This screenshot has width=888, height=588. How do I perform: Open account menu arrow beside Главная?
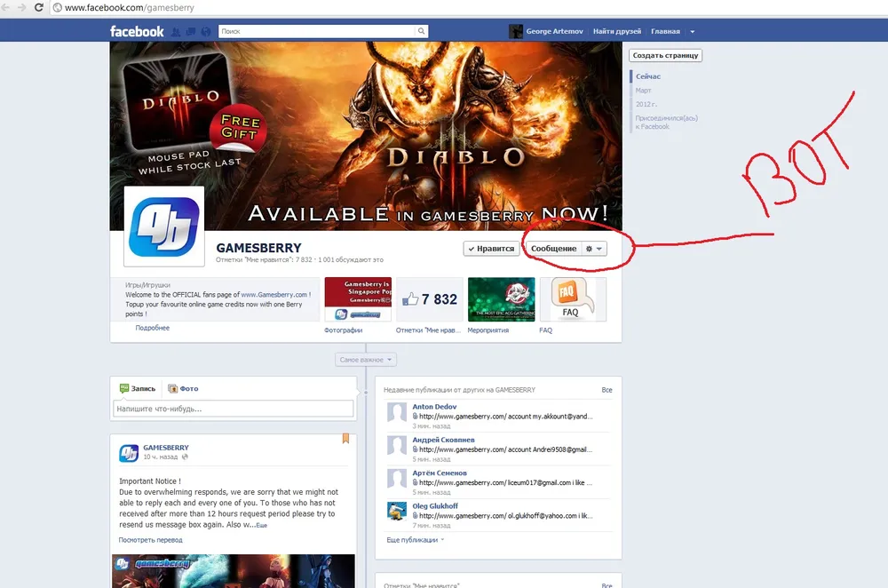(x=693, y=31)
